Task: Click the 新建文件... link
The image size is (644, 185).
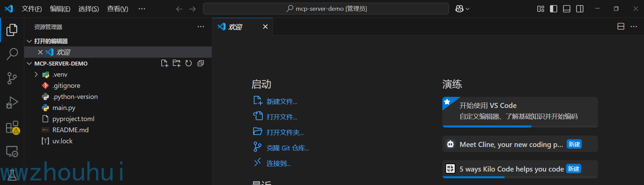Action: (282, 102)
